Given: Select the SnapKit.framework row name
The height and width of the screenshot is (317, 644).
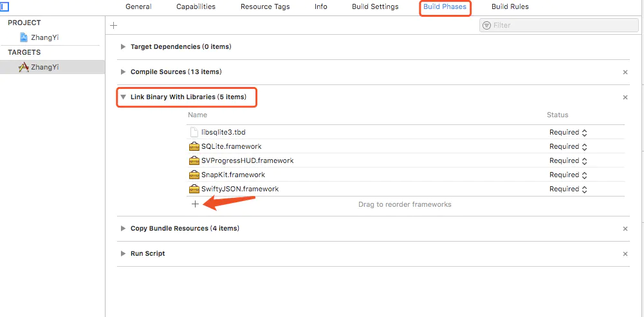Looking at the screenshot, I should (x=233, y=175).
